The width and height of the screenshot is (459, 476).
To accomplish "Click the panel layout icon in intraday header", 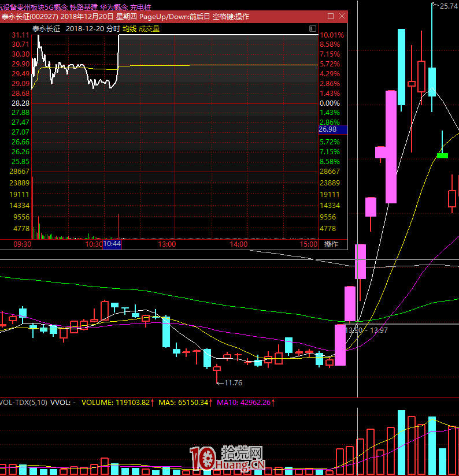I will coord(312,28).
